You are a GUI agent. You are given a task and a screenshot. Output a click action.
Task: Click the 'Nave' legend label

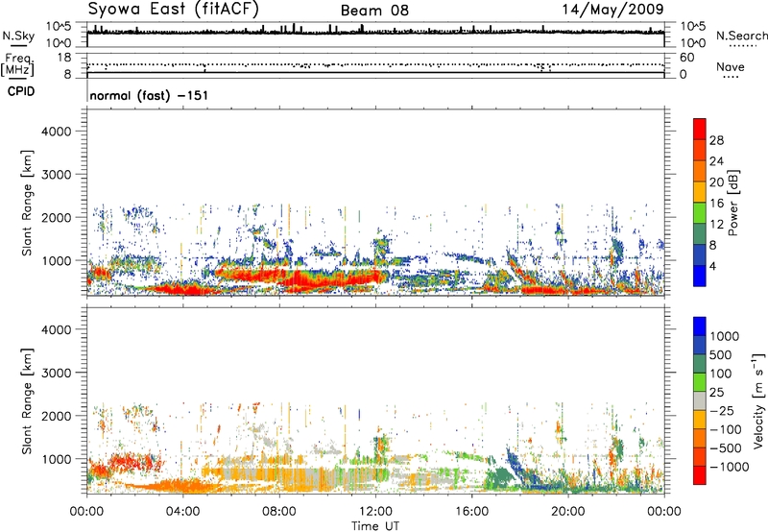coord(730,66)
